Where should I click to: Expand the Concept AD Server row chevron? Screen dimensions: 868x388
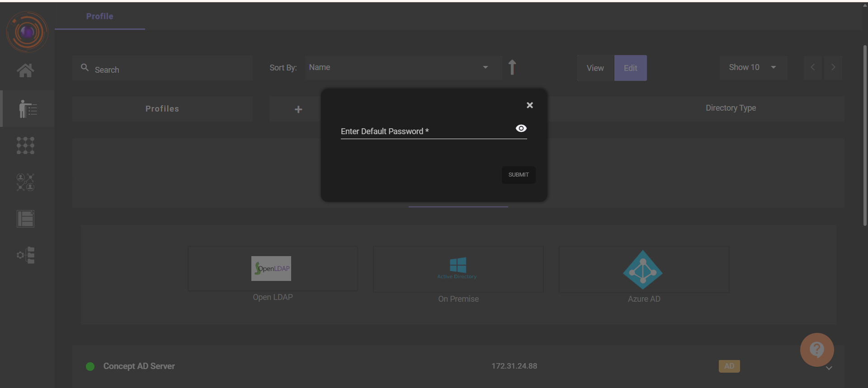pyautogui.click(x=829, y=368)
